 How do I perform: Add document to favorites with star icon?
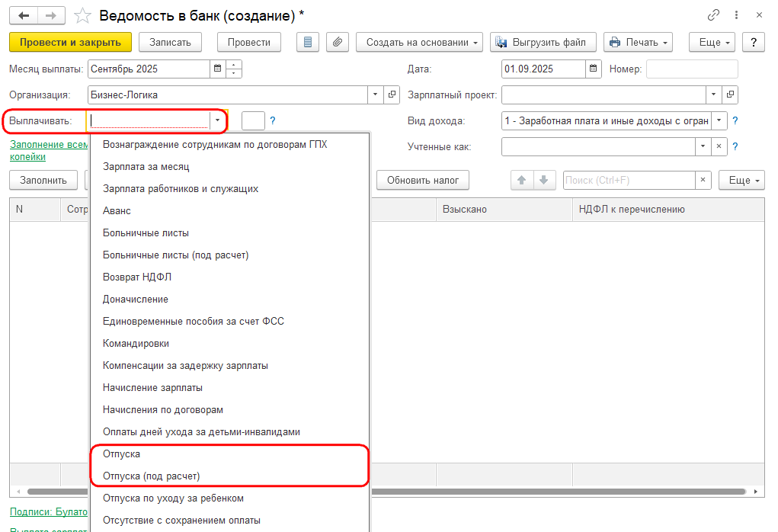(82, 16)
